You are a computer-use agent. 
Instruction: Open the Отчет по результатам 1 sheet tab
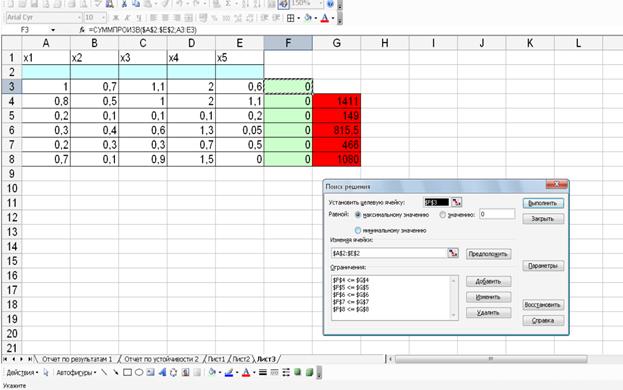(x=77, y=359)
